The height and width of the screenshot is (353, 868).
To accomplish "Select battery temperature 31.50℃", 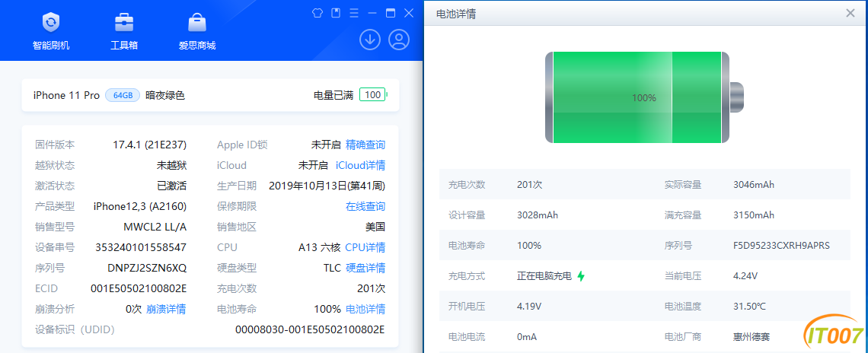I will 749,306.
